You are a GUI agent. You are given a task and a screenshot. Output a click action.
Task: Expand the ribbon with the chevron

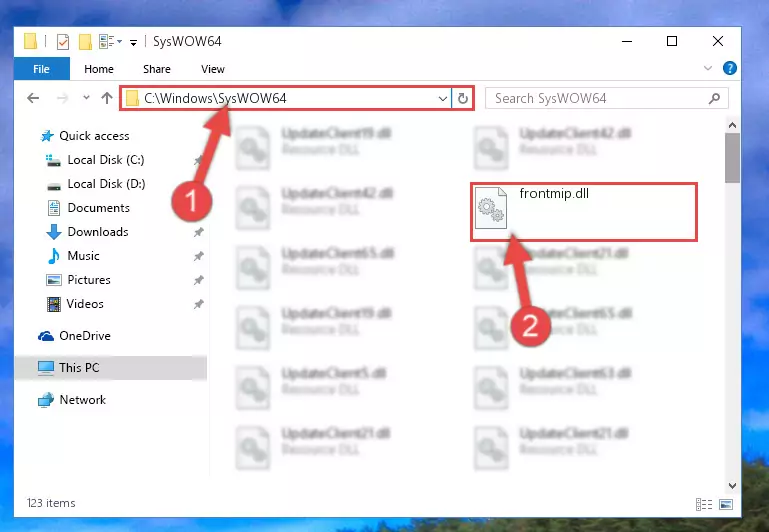pos(708,68)
